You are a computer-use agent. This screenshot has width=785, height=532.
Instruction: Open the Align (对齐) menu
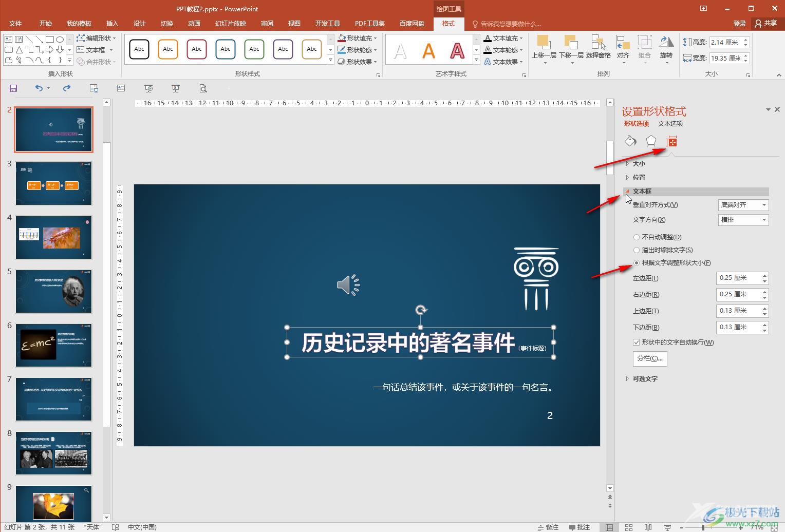tap(623, 49)
